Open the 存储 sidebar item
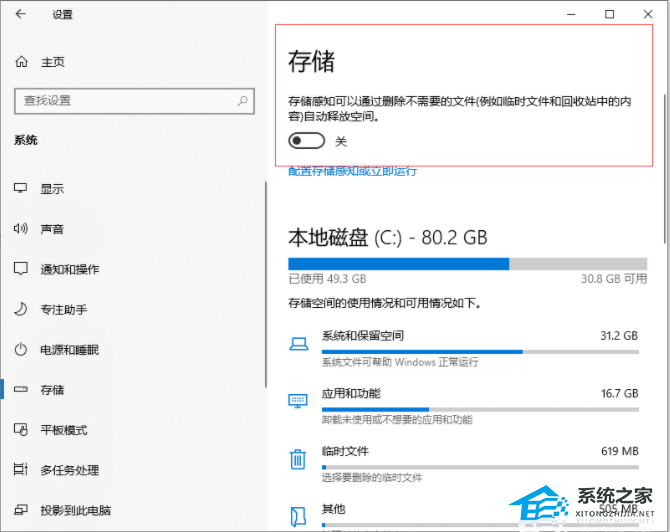The height and width of the screenshot is (532, 670). click(52, 390)
